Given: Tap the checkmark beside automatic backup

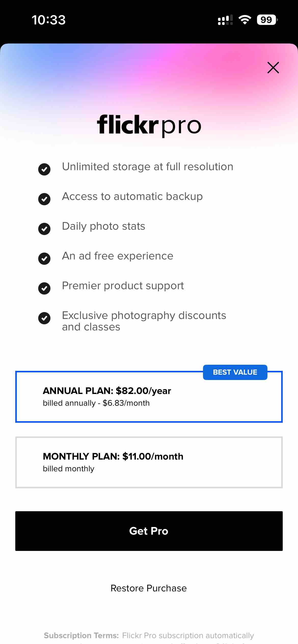Looking at the screenshot, I should click(44, 199).
